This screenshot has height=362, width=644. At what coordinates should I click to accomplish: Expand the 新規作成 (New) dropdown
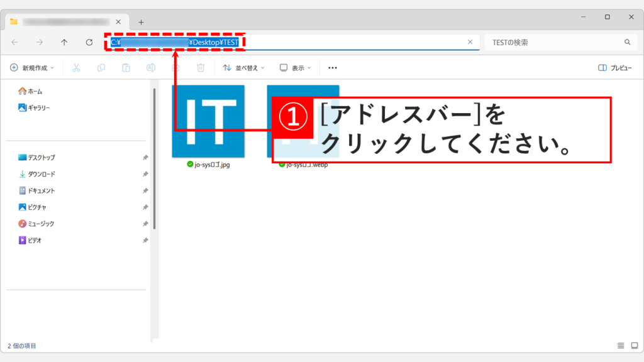tap(32, 67)
